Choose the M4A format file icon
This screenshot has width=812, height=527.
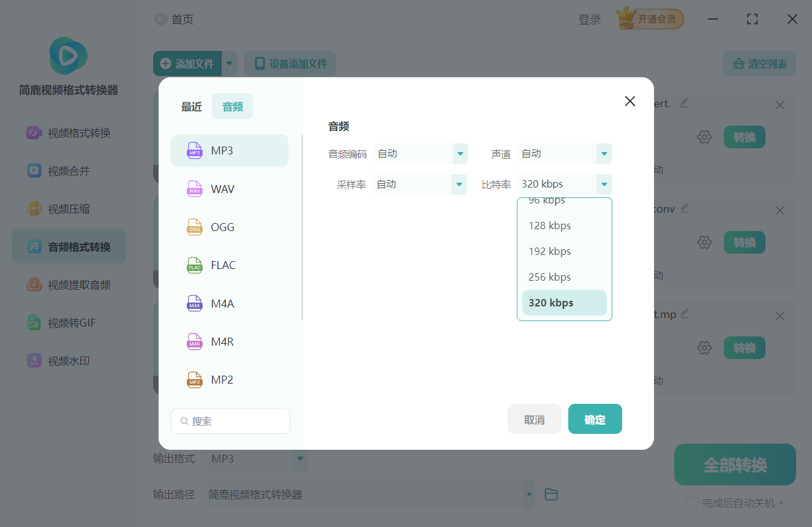(x=195, y=303)
